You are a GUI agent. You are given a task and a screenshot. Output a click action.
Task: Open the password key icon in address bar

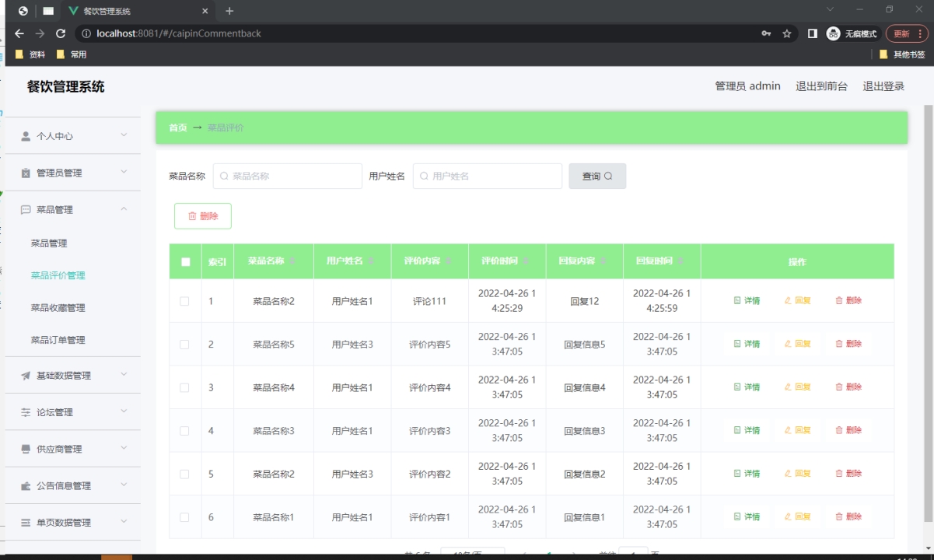coord(766,33)
